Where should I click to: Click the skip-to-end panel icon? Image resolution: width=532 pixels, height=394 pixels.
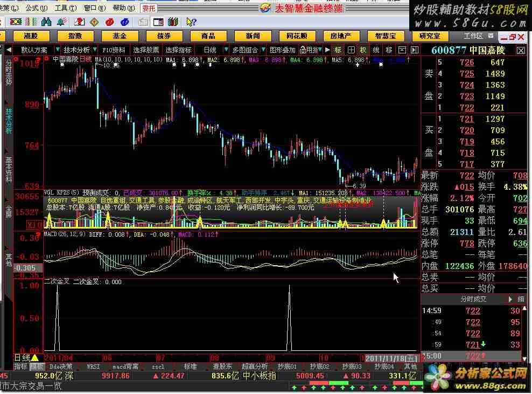414,50
